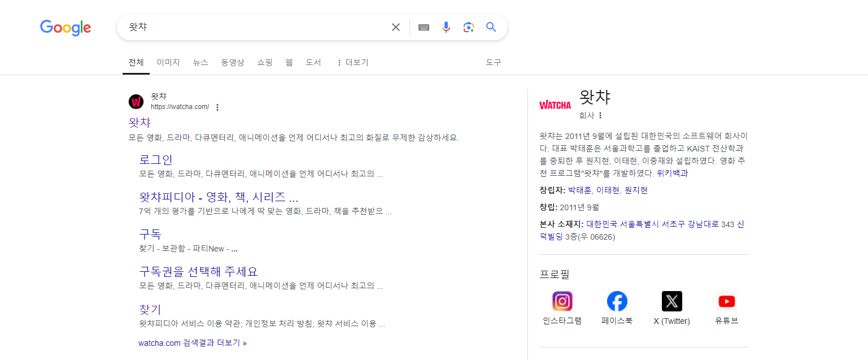
Task: Switch to the 웹 tab
Action: pyautogui.click(x=289, y=63)
